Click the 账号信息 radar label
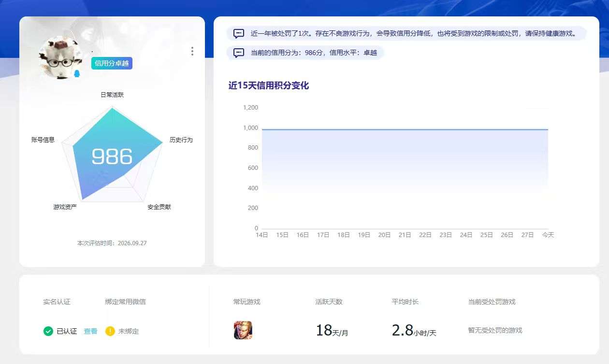This screenshot has height=364, width=609. (43, 140)
